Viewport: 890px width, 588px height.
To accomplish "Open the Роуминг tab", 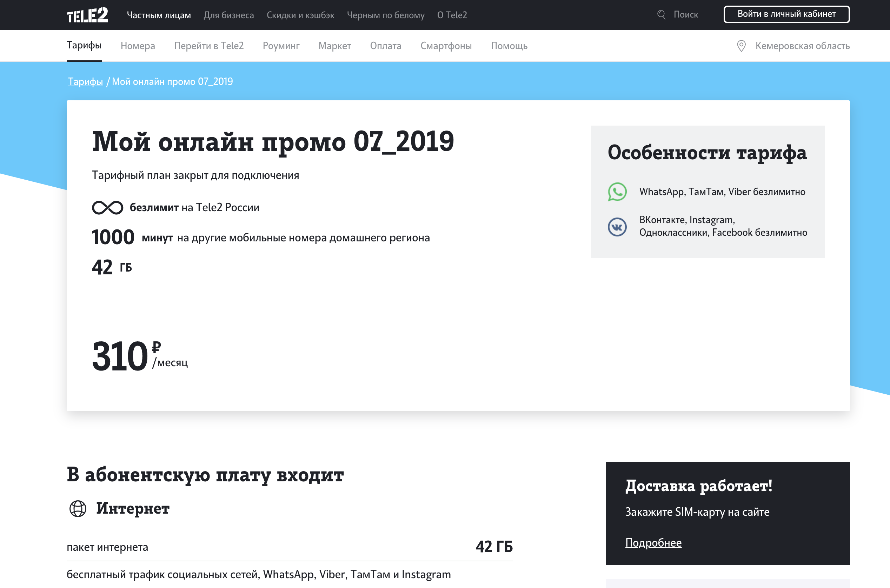I will click(281, 46).
